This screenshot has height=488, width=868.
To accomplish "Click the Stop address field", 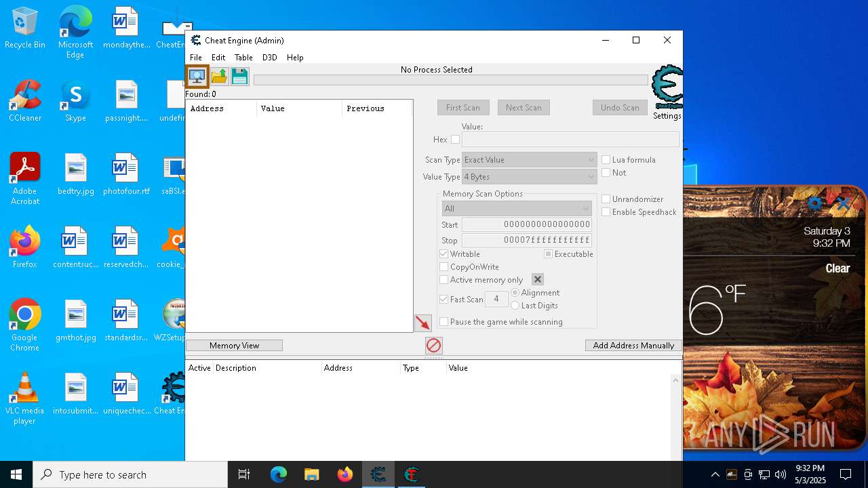I will tap(527, 240).
